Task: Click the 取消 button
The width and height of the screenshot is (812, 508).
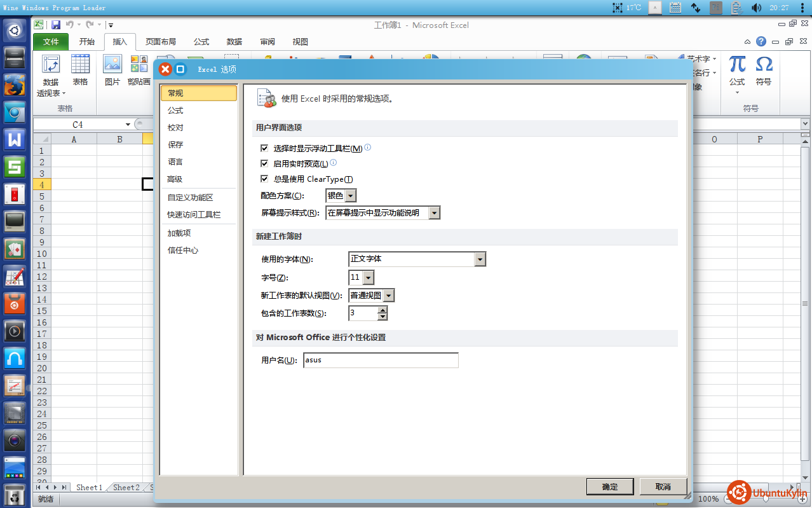Action: 663,486
